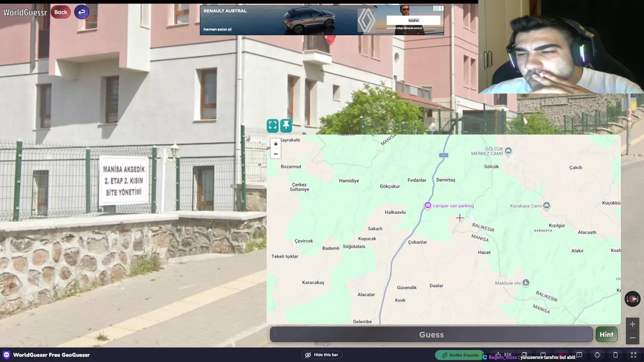Screen dimensions: 644x362
Task: Click the D565 road shield on the map
Action: pos(443,155)
